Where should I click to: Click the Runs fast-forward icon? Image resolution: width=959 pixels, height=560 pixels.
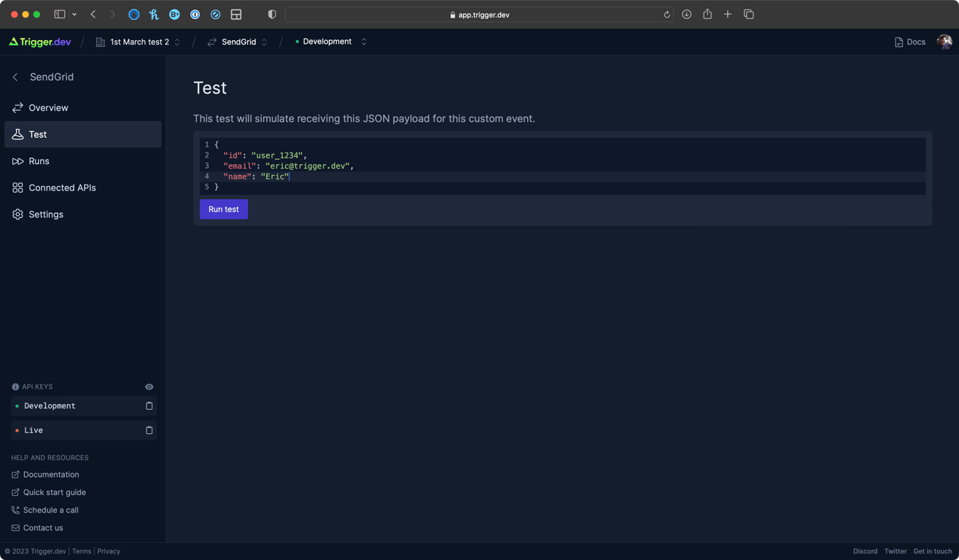[18, 161]
